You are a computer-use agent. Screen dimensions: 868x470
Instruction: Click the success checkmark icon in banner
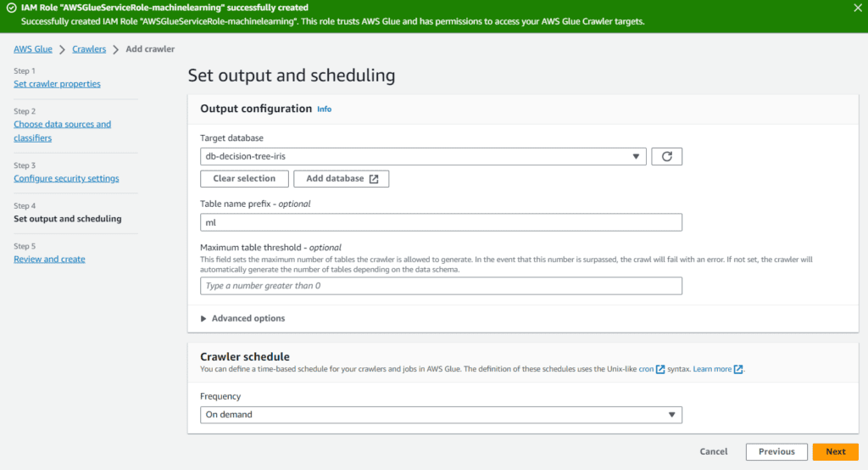[x=11, y=8]
